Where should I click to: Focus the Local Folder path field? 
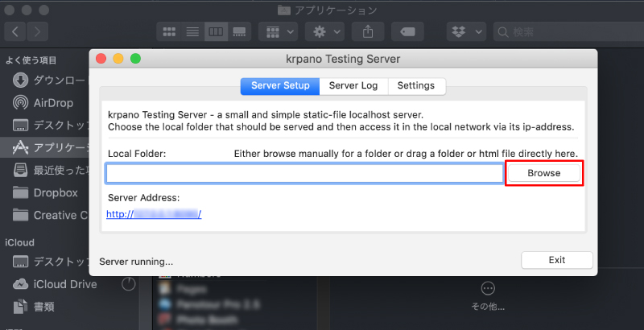coord(305,173)
